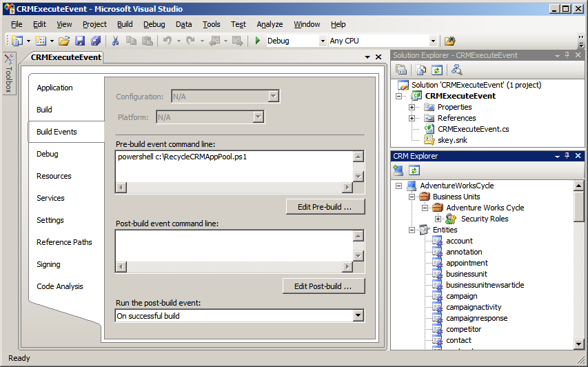Click the Cut scissors icon
This screenshot has height=367, width=588.
[x=116, y=41]
